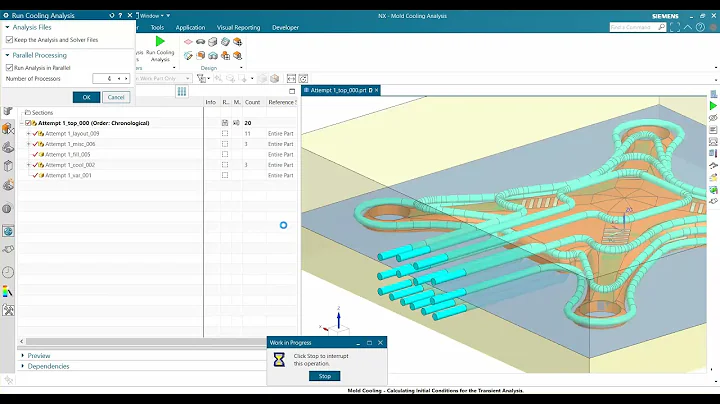
Task: Click the shaded orange cube render icon
Action: pyautogui.click(x=275, y=79)
